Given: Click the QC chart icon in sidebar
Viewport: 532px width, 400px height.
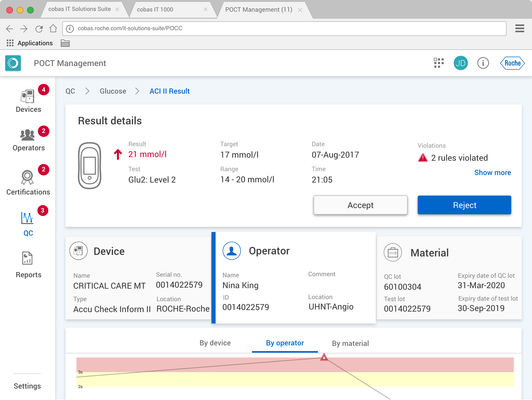Looking at the screenshot, I should 27,218.
